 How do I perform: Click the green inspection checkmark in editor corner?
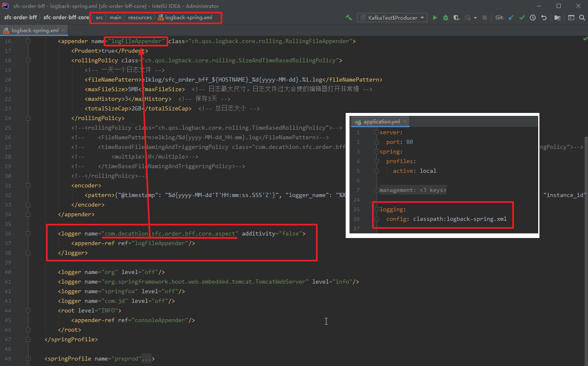585,39
